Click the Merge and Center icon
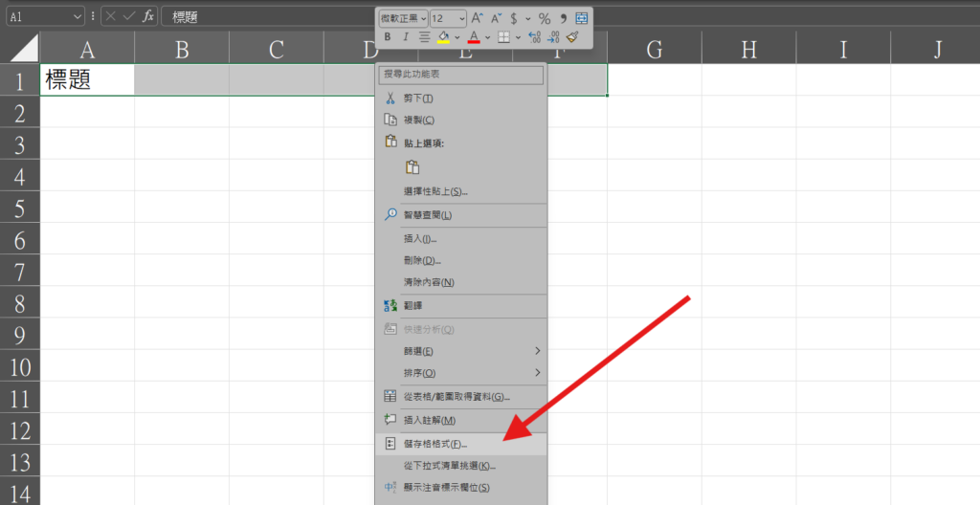Viewport: 980px width, 505px height. 581,18
